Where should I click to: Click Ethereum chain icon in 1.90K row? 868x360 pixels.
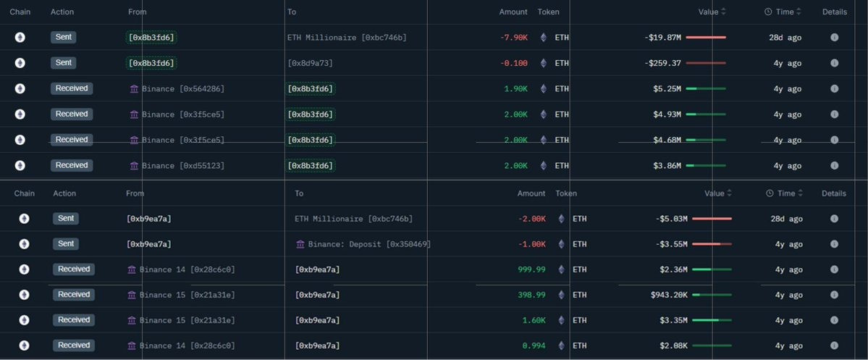pyautogui.click(x=20, y=88)
